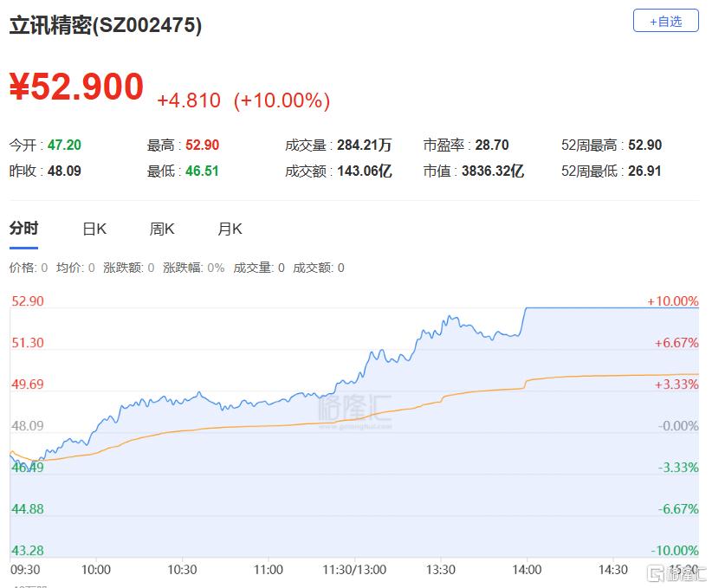Click the 14:00 time axis label
This screenshot has height=588, width=712.
tap(527, 570)
